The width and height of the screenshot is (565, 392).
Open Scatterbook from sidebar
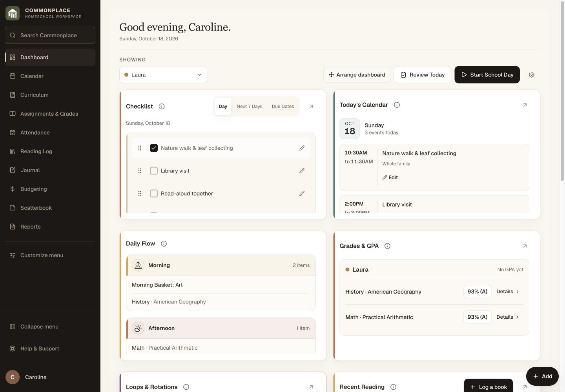[x=50, y=208]
